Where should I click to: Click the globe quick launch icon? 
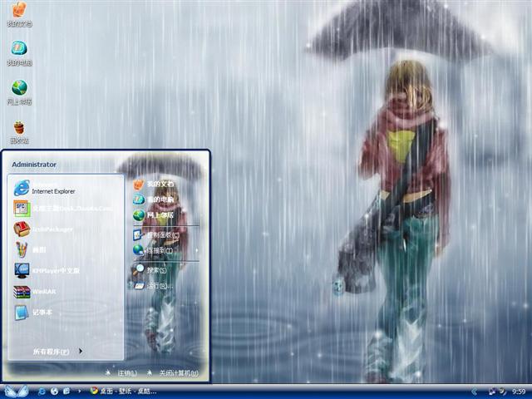(54, 392)
